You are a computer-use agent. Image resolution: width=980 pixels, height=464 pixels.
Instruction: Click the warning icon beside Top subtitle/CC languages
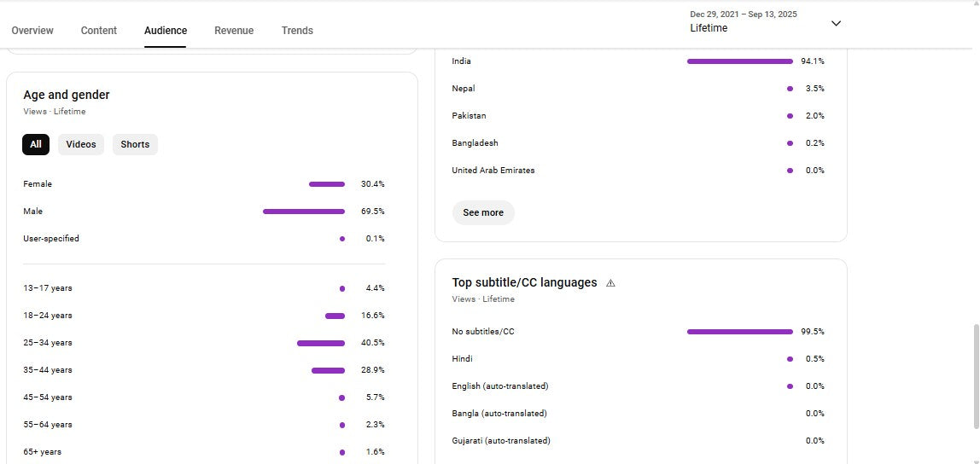click(x=610, y=283)
